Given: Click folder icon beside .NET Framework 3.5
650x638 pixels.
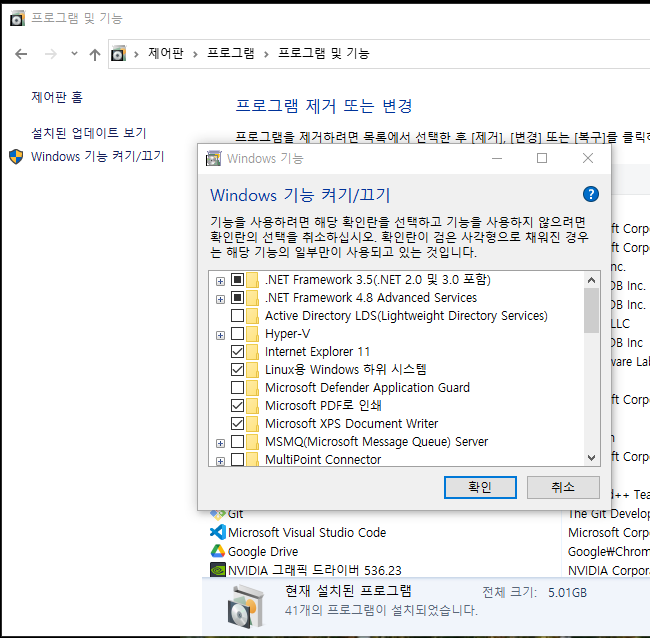Looking at the screenshot, I should (x=252, y=280).
